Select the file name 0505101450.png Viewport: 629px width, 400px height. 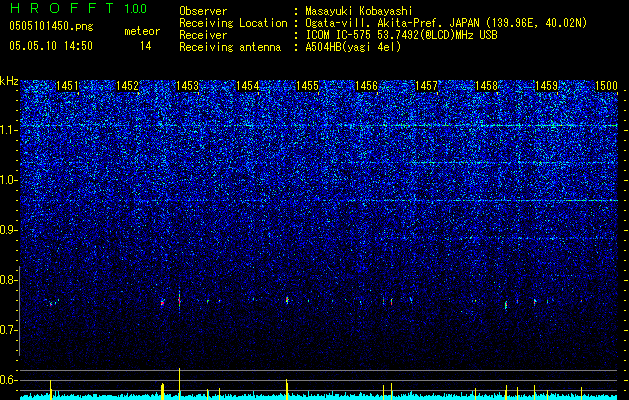click(51, 26)
